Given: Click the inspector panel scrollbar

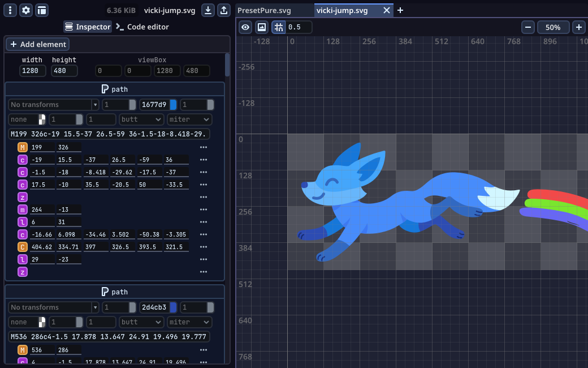Looking at the screenshot, I should (x=227, y=65).
